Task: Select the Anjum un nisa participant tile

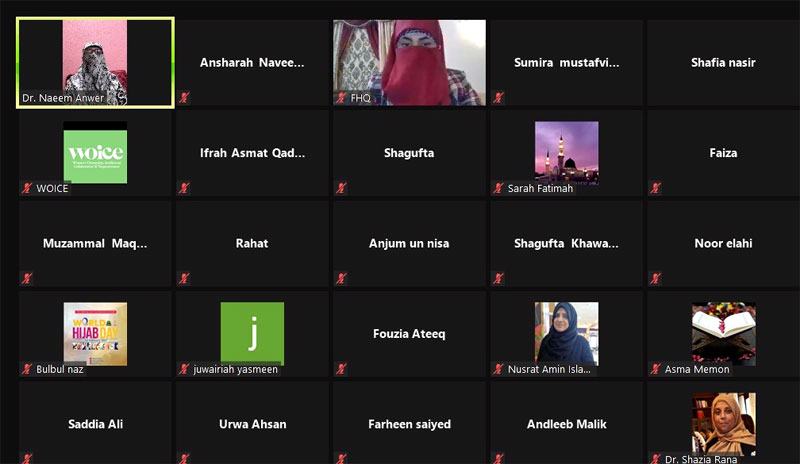Action: 409,243
